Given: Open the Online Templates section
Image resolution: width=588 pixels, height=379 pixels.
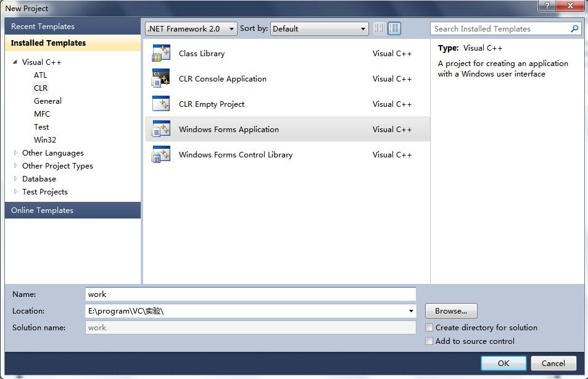Looking at the screenshot, I should pyautogui.click(x=73, y=210).
